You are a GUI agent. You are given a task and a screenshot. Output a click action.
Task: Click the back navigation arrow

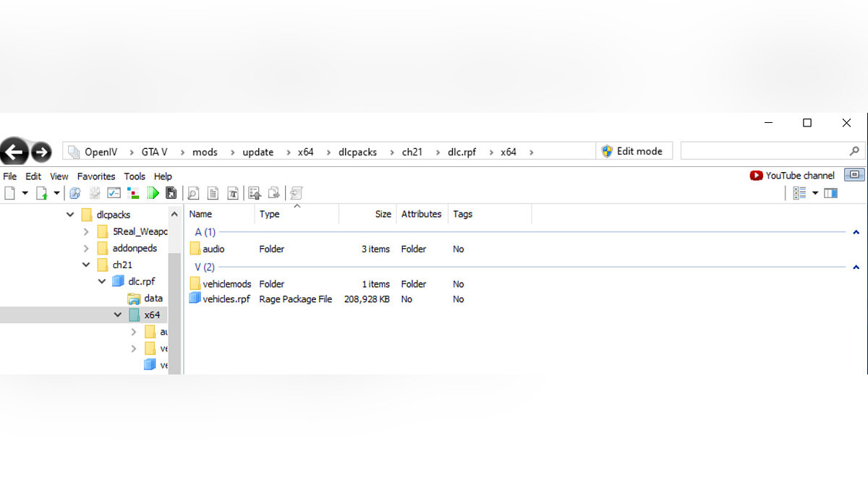14,151
